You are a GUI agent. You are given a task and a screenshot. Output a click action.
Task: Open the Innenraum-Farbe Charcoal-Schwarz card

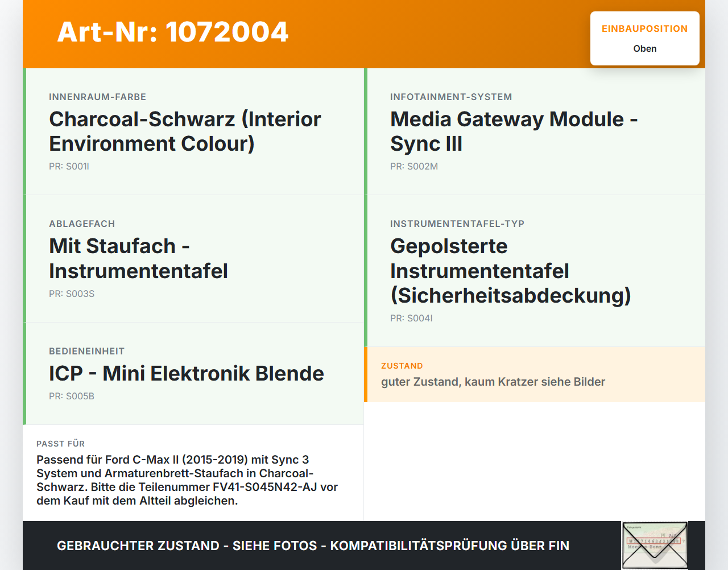click(193, 131)
